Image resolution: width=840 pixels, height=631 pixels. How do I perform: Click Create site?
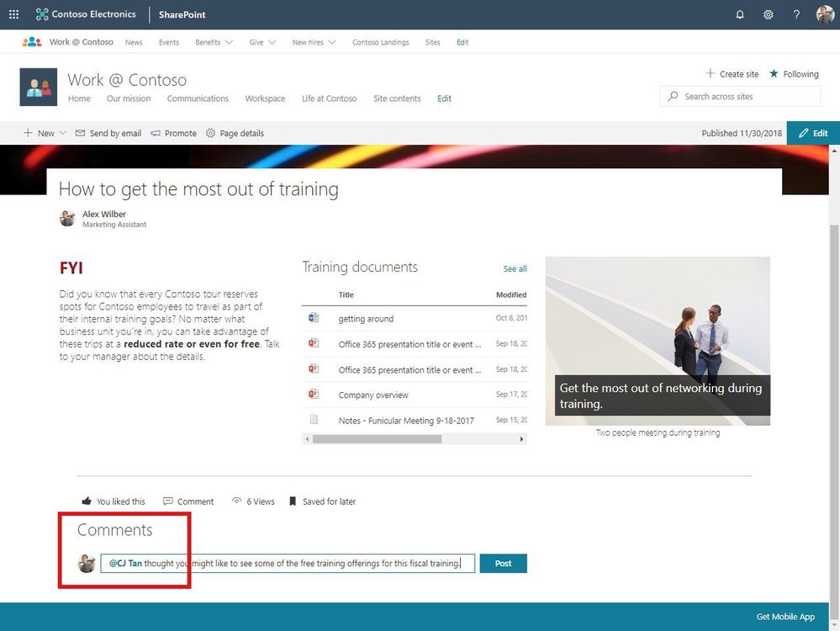click(732, 74)
